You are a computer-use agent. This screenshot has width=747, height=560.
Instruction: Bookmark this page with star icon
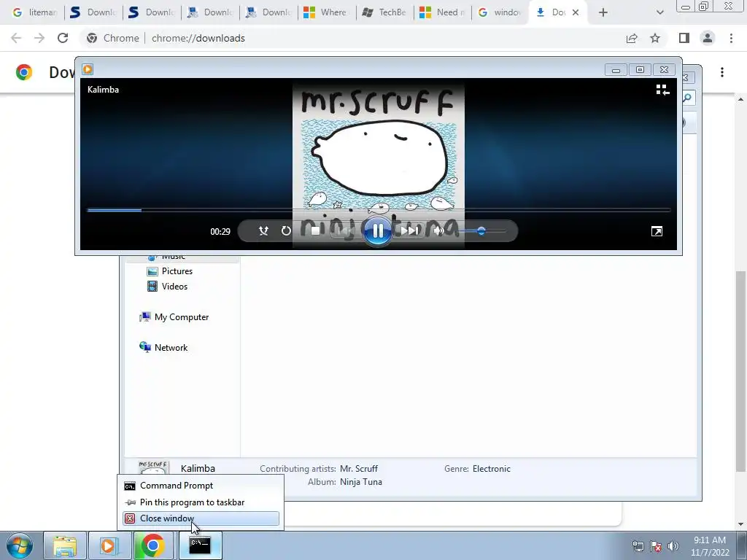point(655,38)
